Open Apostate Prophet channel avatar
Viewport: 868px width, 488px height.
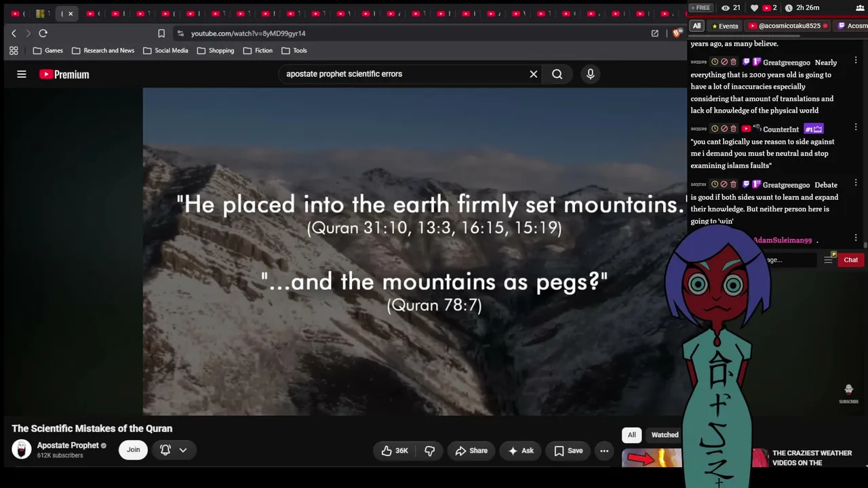pyautogui.click(x=22, y=449)
